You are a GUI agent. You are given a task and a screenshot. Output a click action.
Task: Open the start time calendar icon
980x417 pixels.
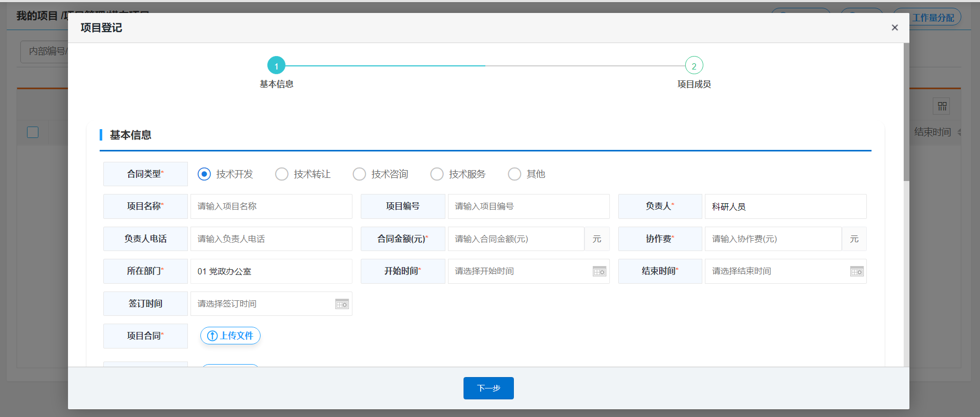click(x=599, y=272)
